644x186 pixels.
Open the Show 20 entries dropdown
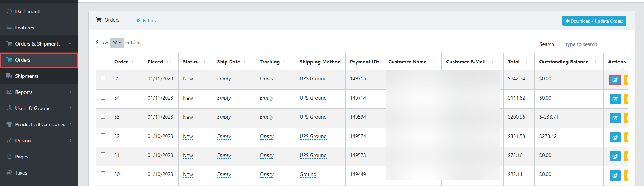117,43
